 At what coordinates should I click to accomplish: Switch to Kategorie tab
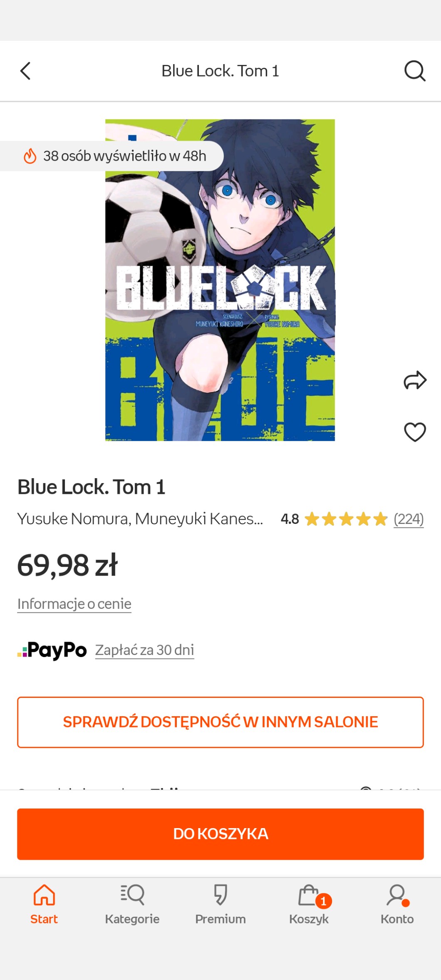tap(132, 904)
